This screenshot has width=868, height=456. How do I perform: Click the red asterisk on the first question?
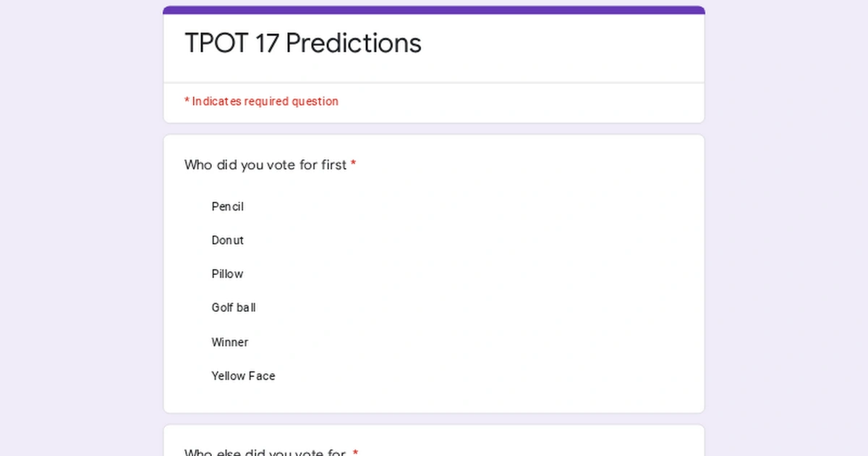(353, 165)
